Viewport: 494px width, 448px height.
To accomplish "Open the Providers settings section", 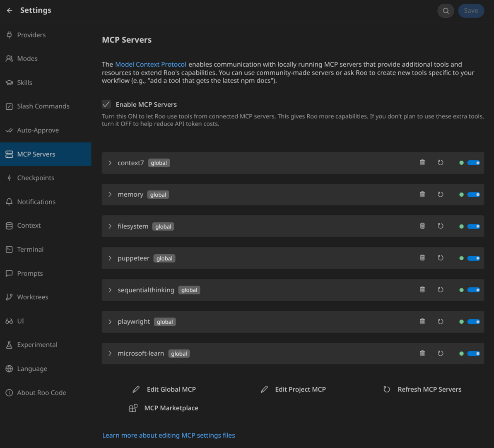I will [31, 35].
